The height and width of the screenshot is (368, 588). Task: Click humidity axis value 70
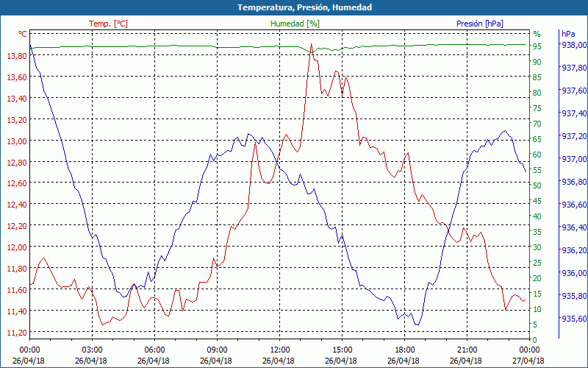point(537,124)
